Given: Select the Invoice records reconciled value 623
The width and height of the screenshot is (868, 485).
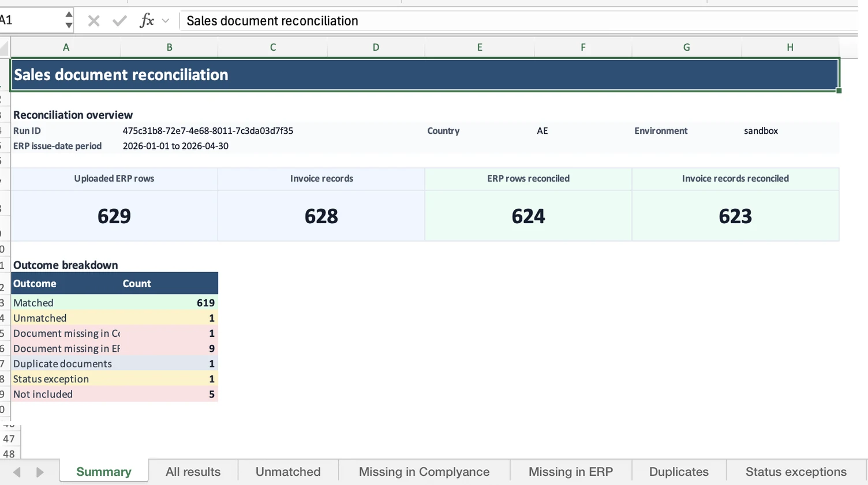Looking at the screenshot, I should (735, 216).
